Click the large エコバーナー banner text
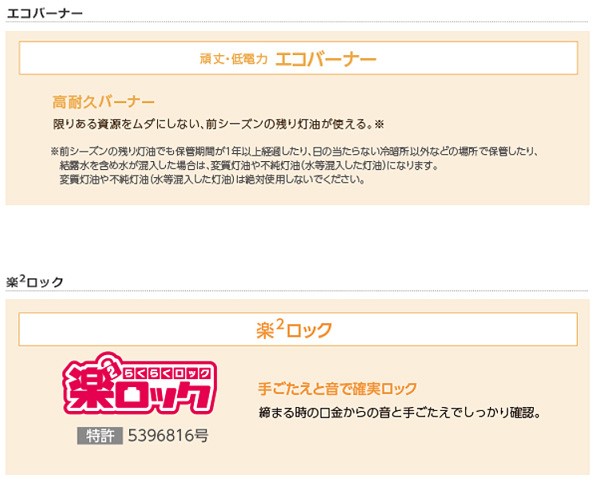The width and height of the screenshot is (600, 486). (x=326, y=59)
